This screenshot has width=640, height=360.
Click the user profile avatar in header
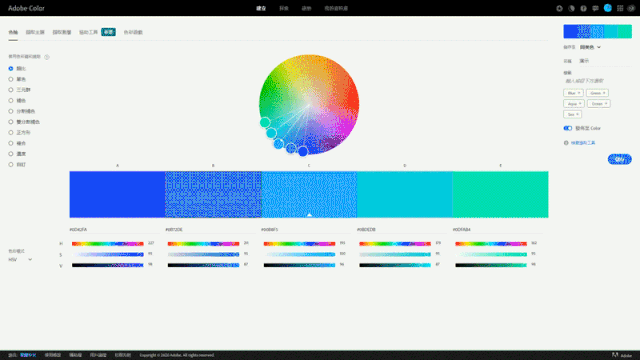[608, 8]
